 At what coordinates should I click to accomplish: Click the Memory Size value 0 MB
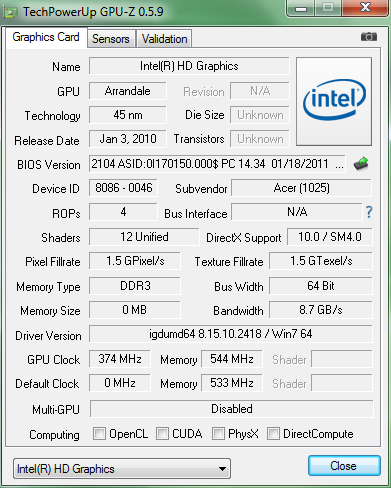point(135,310)
